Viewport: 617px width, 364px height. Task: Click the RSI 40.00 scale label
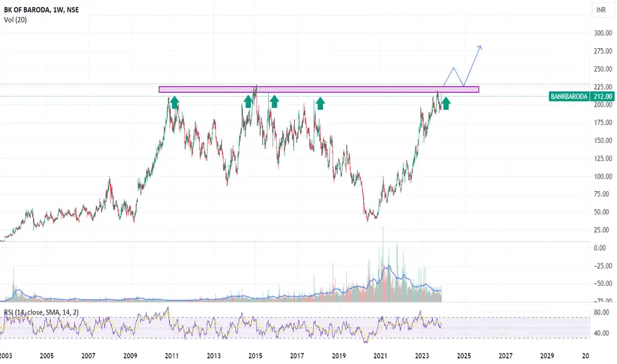602,334
